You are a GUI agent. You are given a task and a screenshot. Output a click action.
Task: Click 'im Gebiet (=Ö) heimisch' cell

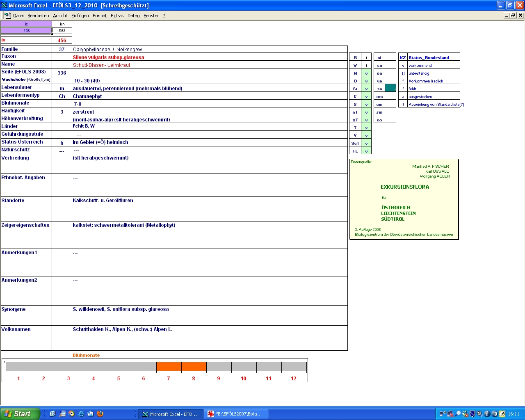[210, 142]
